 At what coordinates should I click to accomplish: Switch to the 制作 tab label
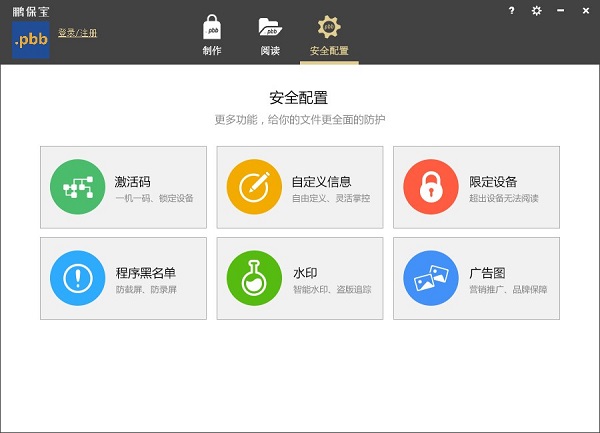pos(212,50)
